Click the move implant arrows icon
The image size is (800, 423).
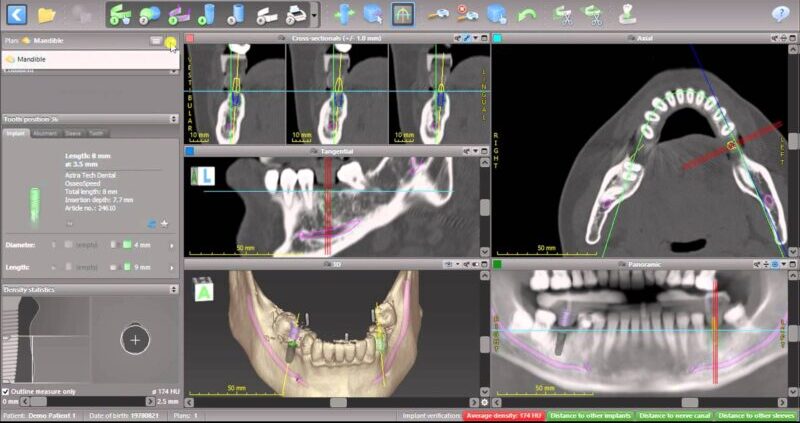344,15
